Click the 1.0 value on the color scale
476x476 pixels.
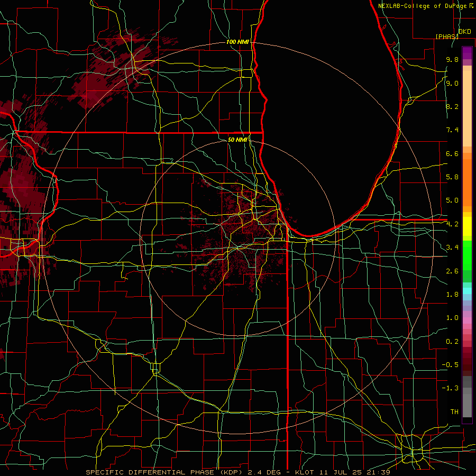[452, 318]
